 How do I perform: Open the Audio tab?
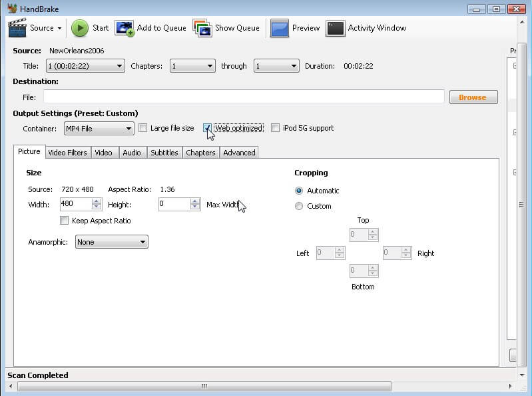(132, 153)
